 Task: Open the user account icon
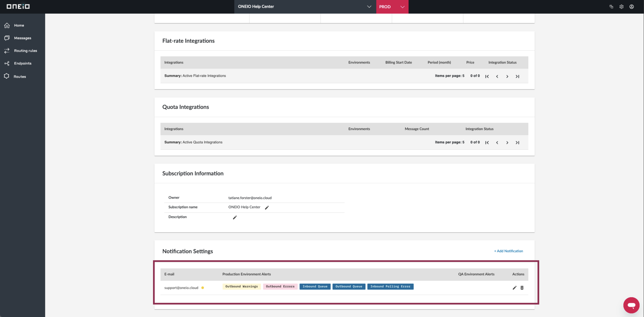point(632,7)
